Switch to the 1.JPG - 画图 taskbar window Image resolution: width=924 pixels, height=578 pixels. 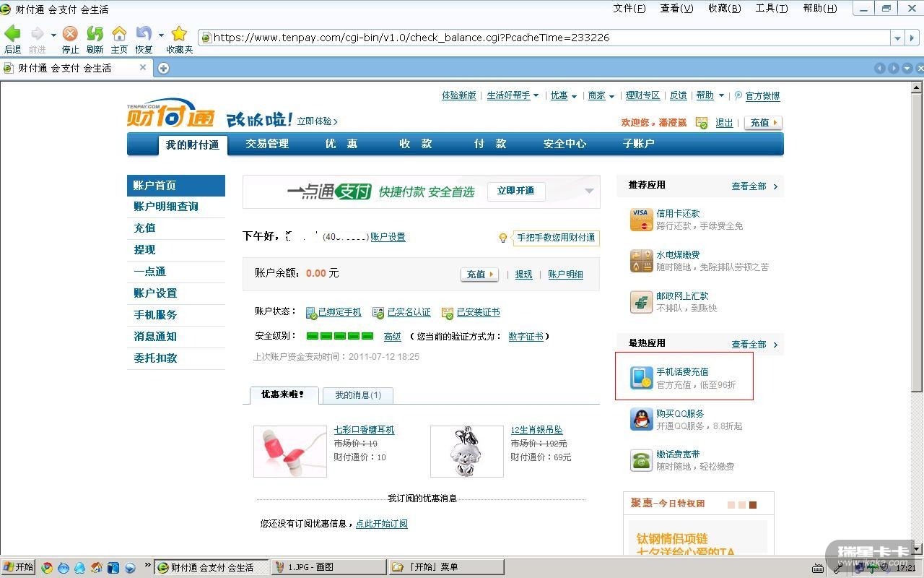[x=328, y=567]
